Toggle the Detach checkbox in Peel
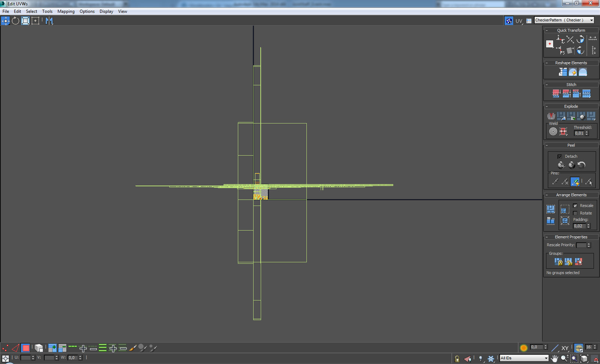 [559, 157]
